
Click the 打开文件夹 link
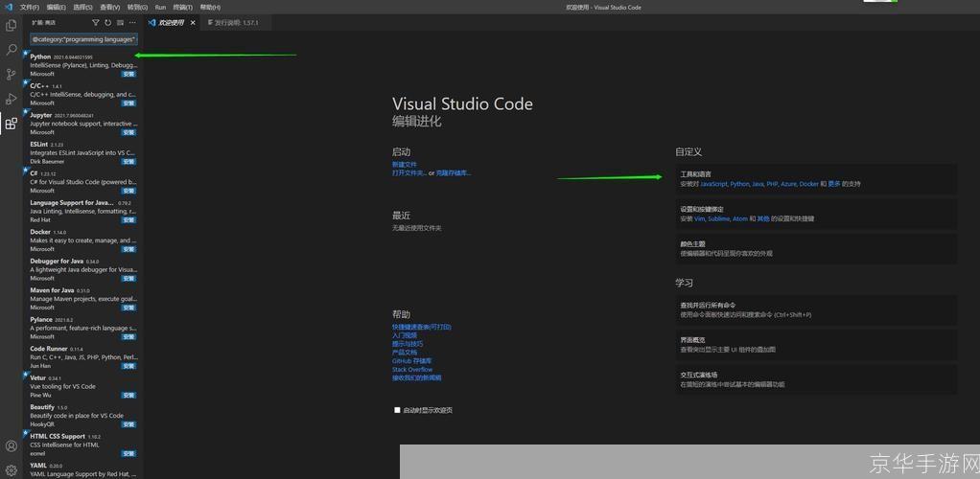point(409,173)
